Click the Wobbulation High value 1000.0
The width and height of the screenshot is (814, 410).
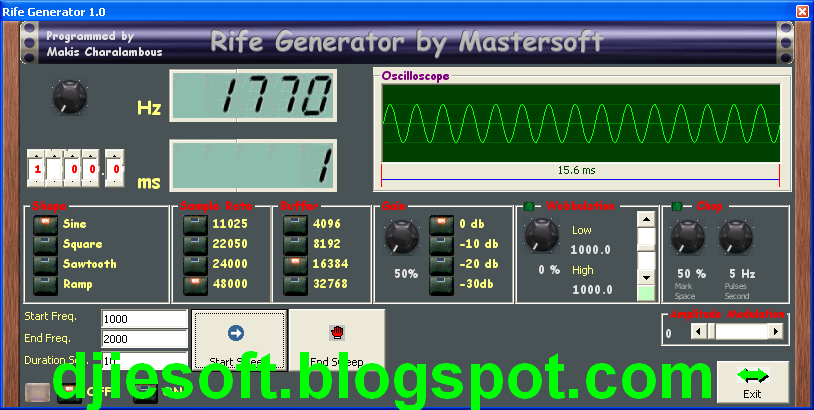pos(592,290)
